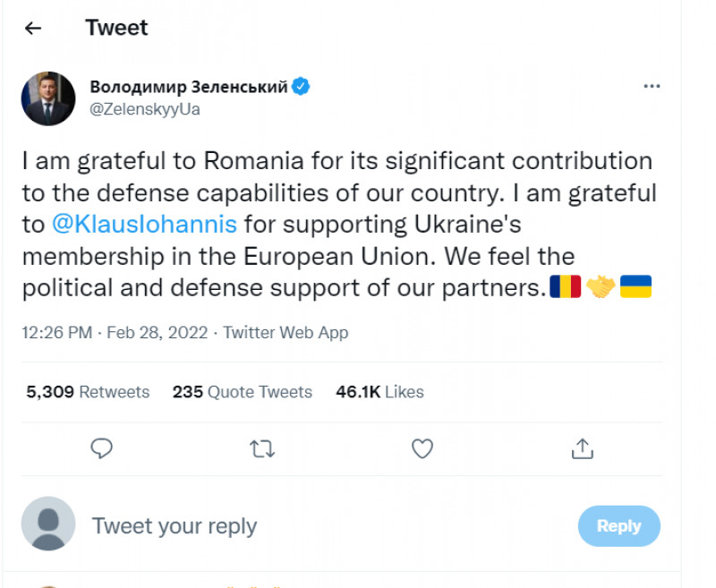
Task: View the 46.1K Likes list
Action: click(379, 392)
